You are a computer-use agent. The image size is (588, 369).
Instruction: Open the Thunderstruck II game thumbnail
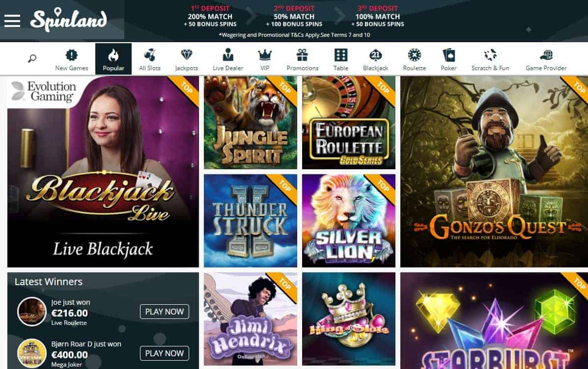250,221
